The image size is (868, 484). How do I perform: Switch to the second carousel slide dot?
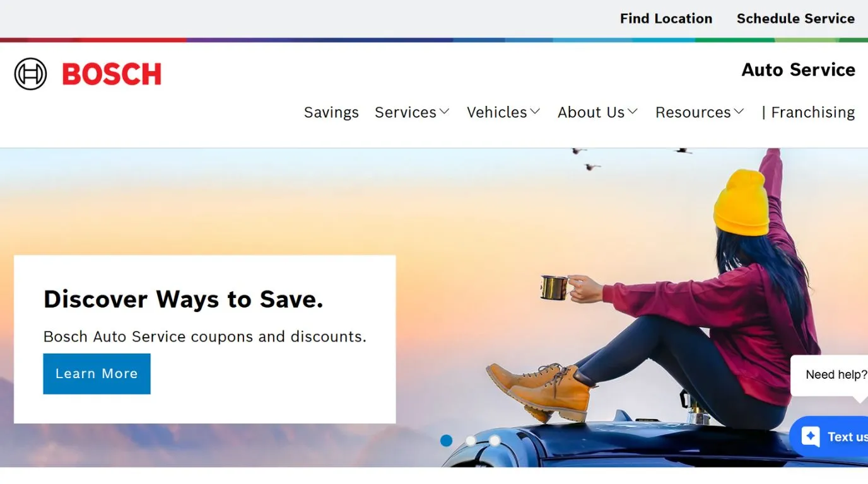pos(471,441)
